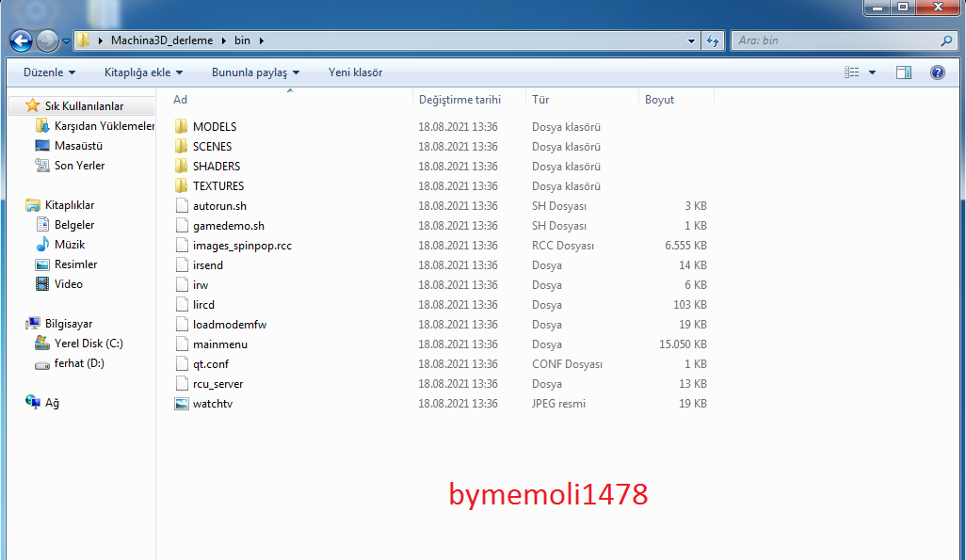Viewport: 966px width, 560px height.
Task: Sort by the Ad column header
Action: click(181, 100)
